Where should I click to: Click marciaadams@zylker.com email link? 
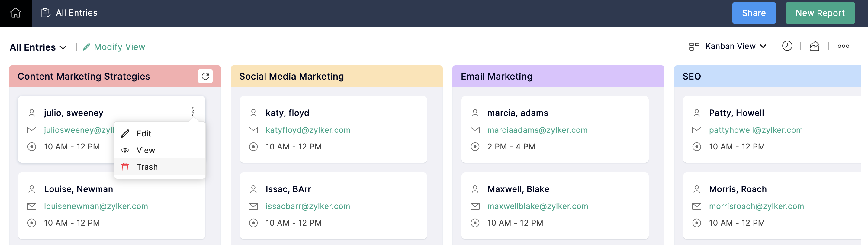[x=537, y=130]
